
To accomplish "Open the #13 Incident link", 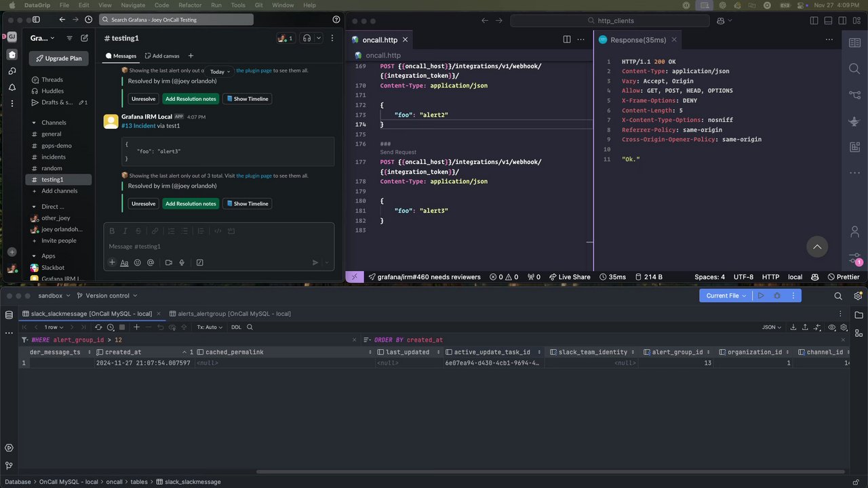I will pyautogui.click(x=138, y=125).
